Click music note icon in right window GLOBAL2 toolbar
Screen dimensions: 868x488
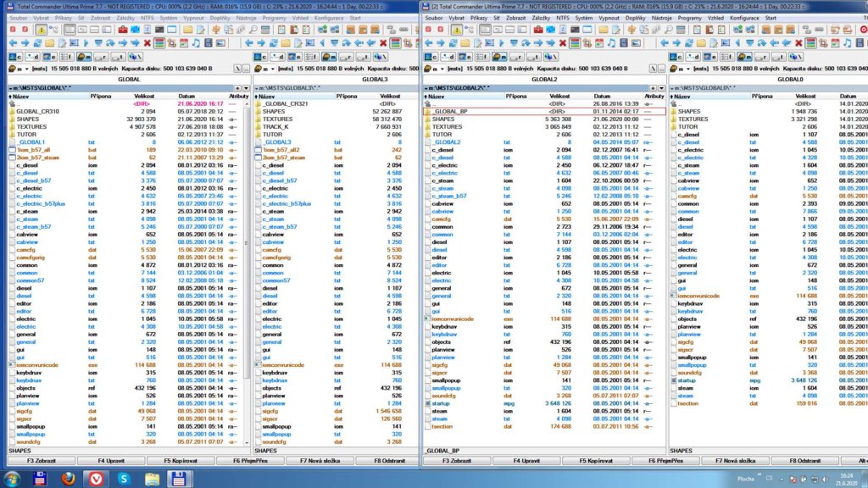[x=611, y=42]
